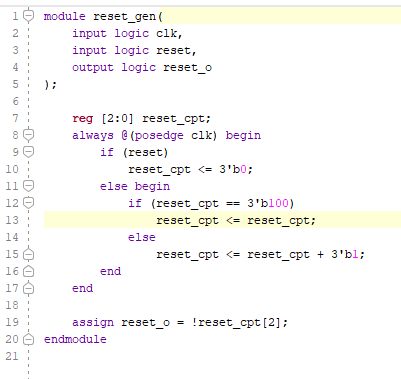Place cursor at end of highlighted line 13
This screenshot has width=401, height=379.
316,220
